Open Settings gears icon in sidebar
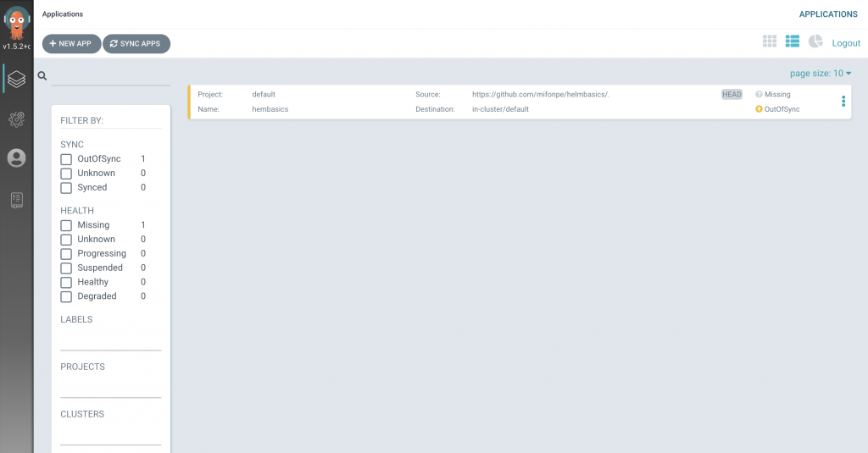This screenshot has height=453, width=868. coord(17,119)
